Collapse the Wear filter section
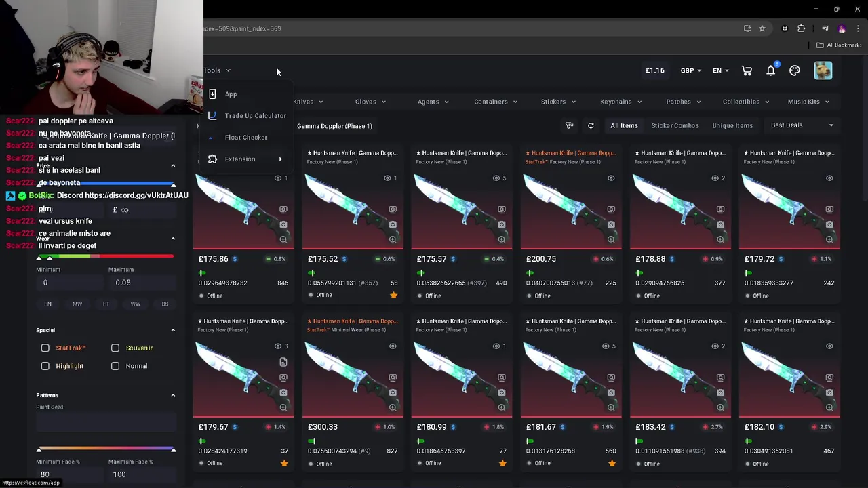This screenshot has width=868, height=488. pos(173,239)
